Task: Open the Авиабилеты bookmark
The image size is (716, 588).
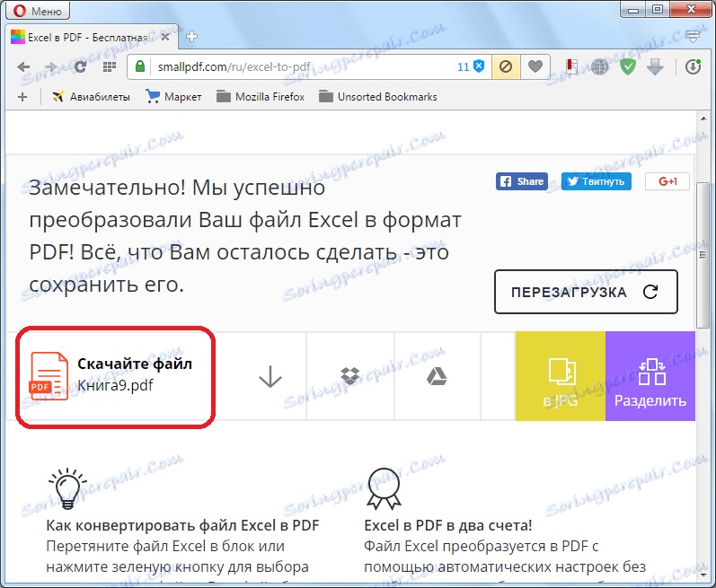Action: (x=91, y=97)
